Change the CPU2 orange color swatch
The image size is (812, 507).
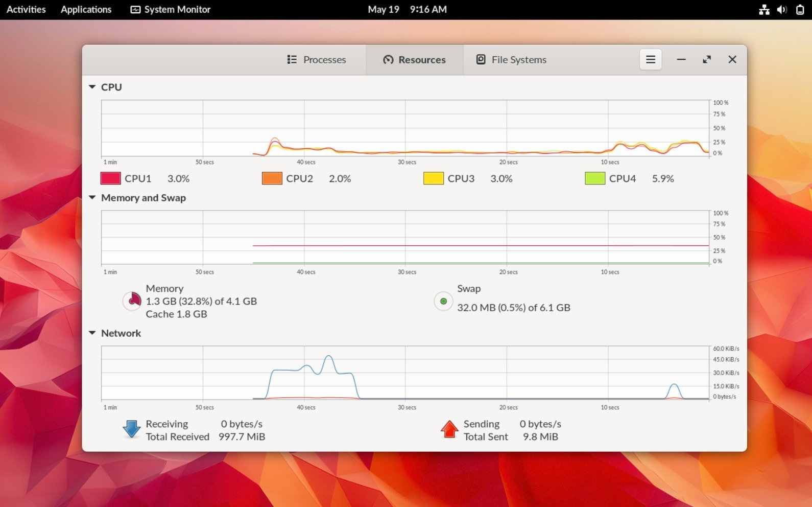(272, 178)
